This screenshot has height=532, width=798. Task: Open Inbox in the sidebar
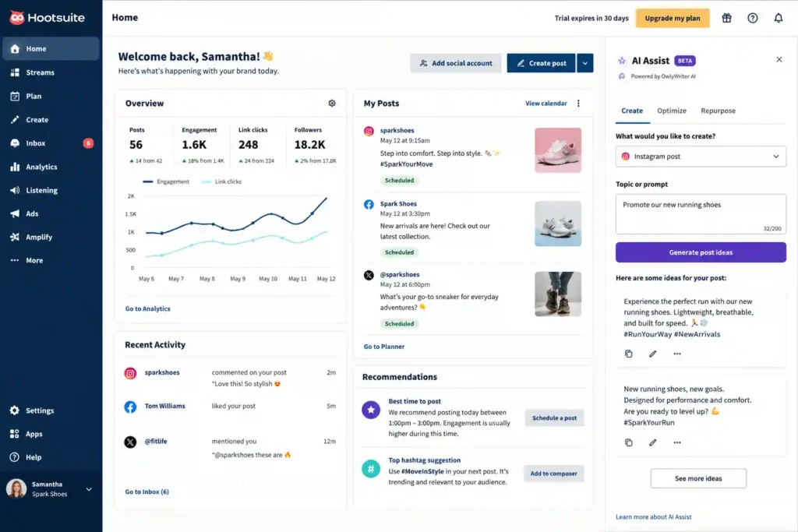tap(51, 143)
